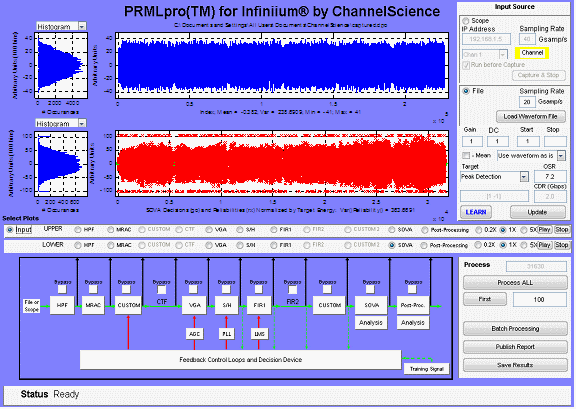
Task: Select VGA radio in the LOWER plot row
Action: pyautogui.click(x=209, y=245)
